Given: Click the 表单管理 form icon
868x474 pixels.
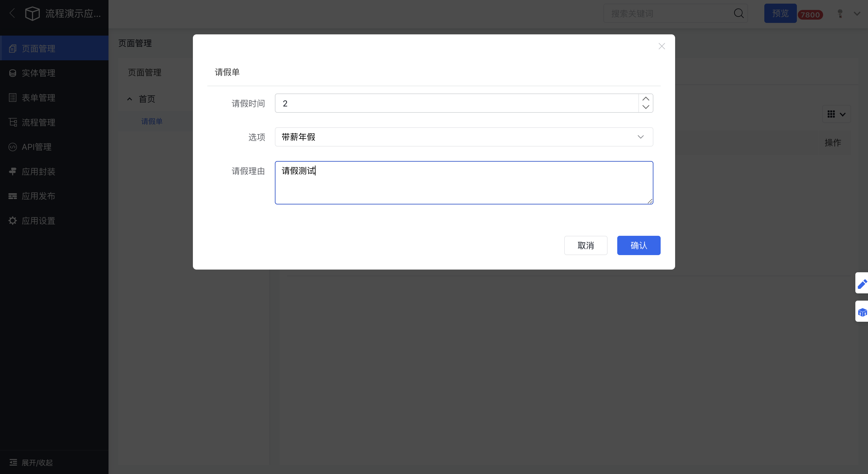Looking at the screenshot, I should 12,98.
